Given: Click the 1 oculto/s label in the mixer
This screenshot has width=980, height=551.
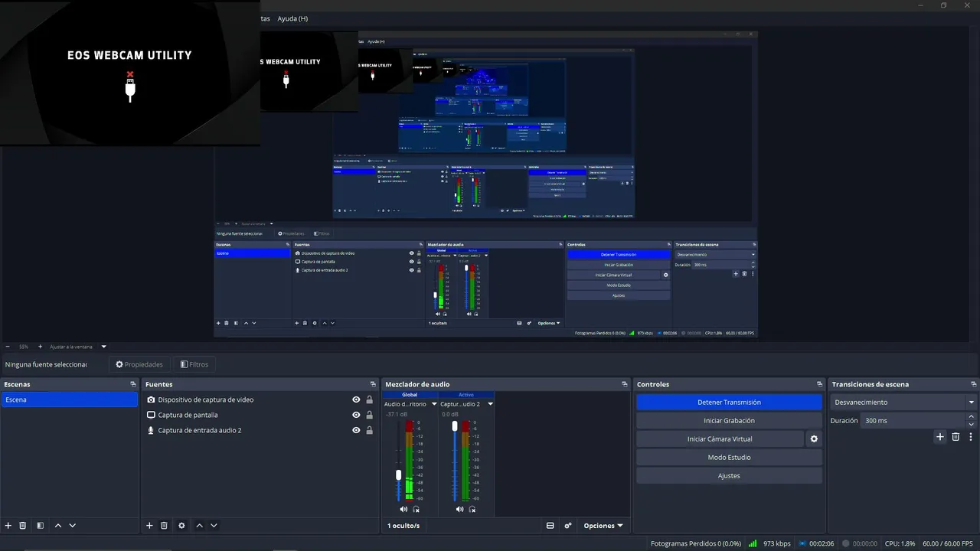Looking at the screenshot, I should click(403, 526).
